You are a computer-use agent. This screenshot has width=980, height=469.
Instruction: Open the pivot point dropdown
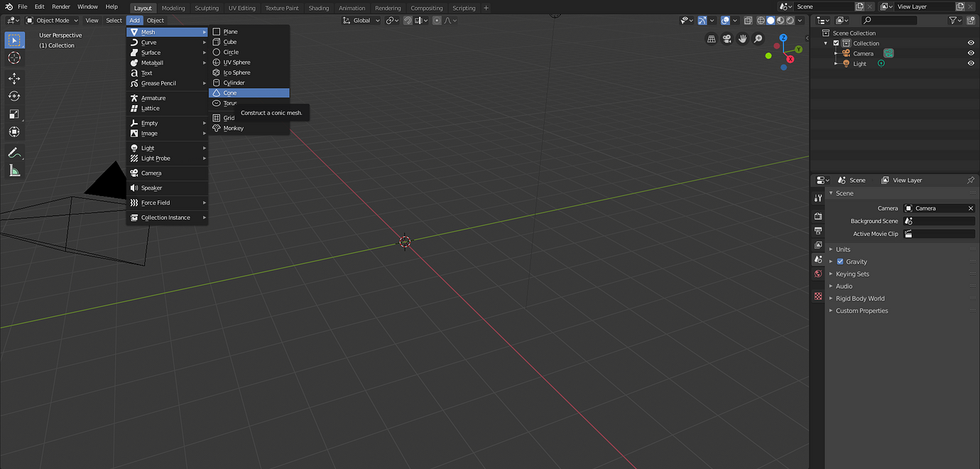393,21
